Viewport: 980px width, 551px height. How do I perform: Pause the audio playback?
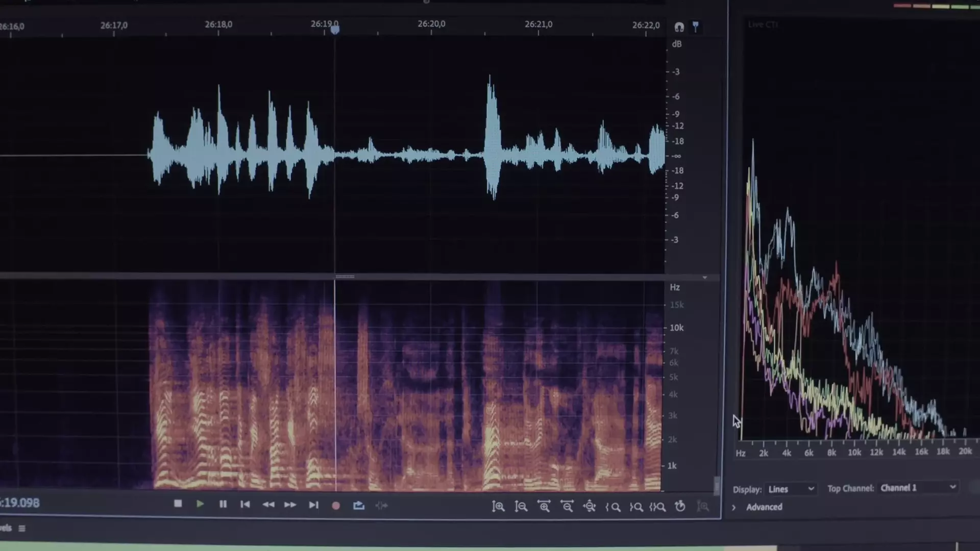[223, 504]
